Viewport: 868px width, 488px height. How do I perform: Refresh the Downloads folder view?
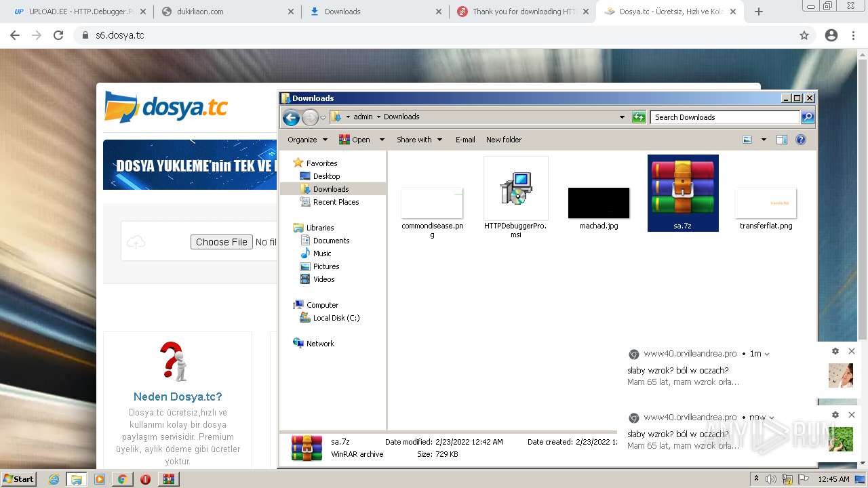point(638,117)
